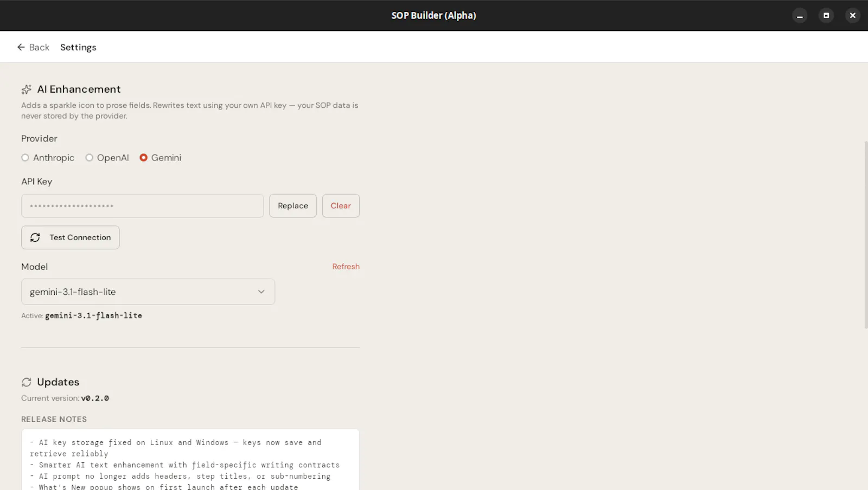Click the Settings page title
The image size is (868, 490).
pyautogui.click(x=78, y=47)
